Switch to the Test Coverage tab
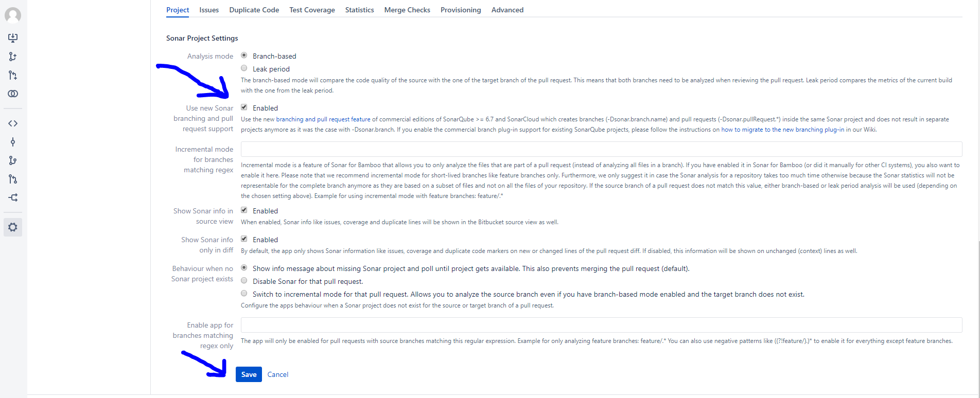 point(312,10)
